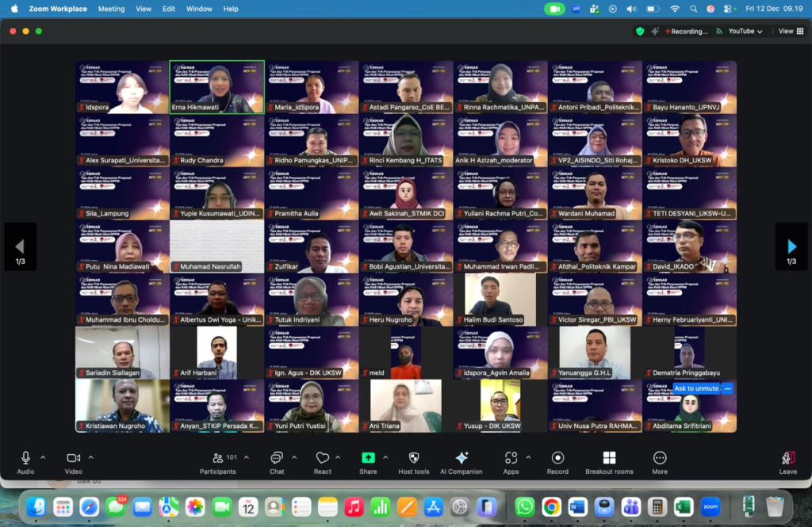Toggle the Audio microphone mute
This screenshot has height=527, width=812.
point(25,458)
